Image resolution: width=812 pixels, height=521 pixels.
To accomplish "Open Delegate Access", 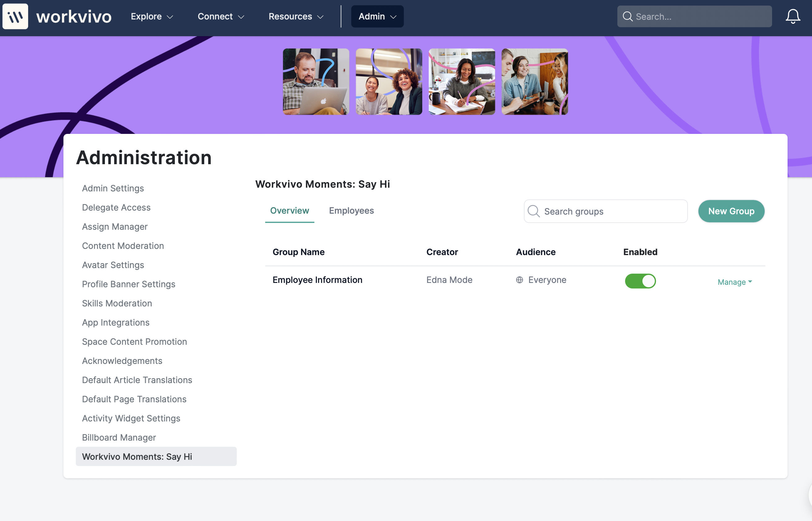I will click(116, 207).
